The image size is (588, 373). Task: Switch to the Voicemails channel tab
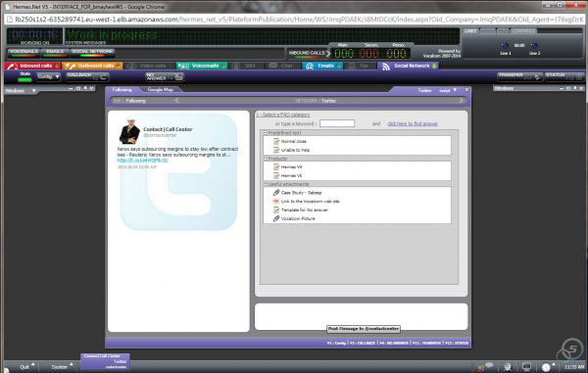pyautogui.click(x=201, y=66)
